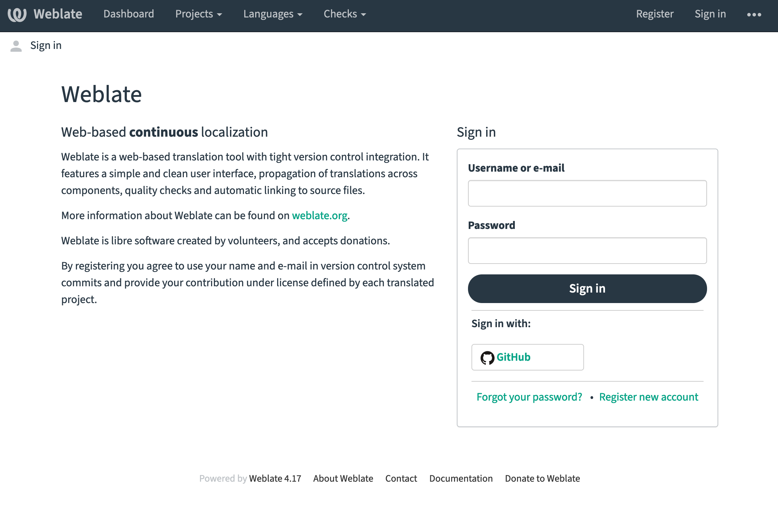This screenshot has width=778, height=532.
Task: Focus the Username or e-mail field
Action: pos(587,193)
